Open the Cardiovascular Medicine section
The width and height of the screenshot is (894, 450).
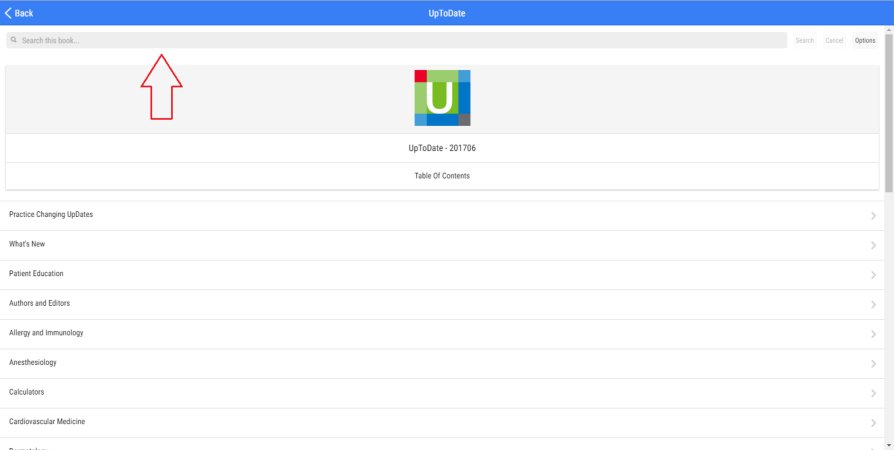442,423
